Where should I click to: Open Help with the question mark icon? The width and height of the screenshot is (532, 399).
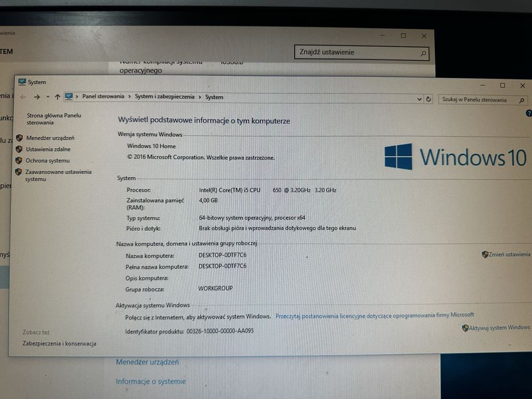click(x=529, y=113)
